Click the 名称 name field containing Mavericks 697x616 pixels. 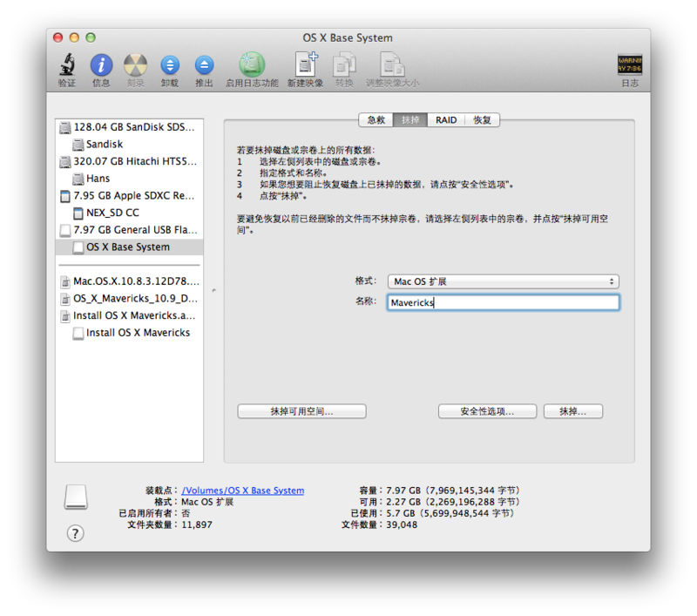504,302
